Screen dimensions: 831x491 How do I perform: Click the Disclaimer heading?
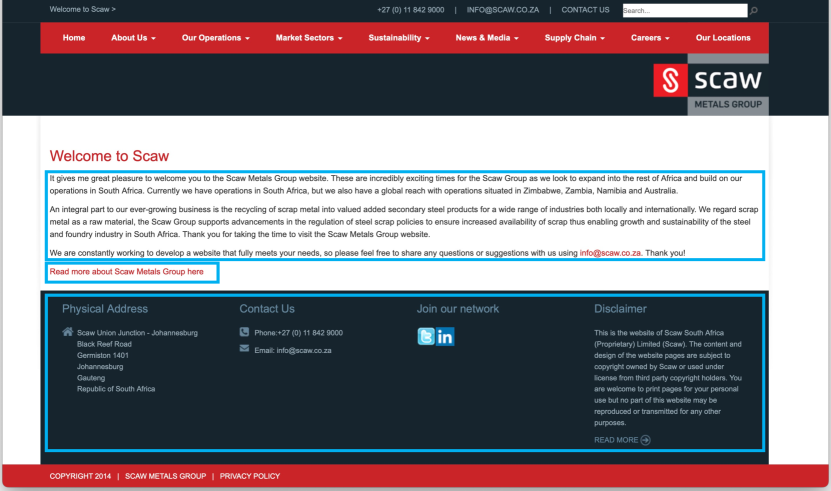coord(620,309)
